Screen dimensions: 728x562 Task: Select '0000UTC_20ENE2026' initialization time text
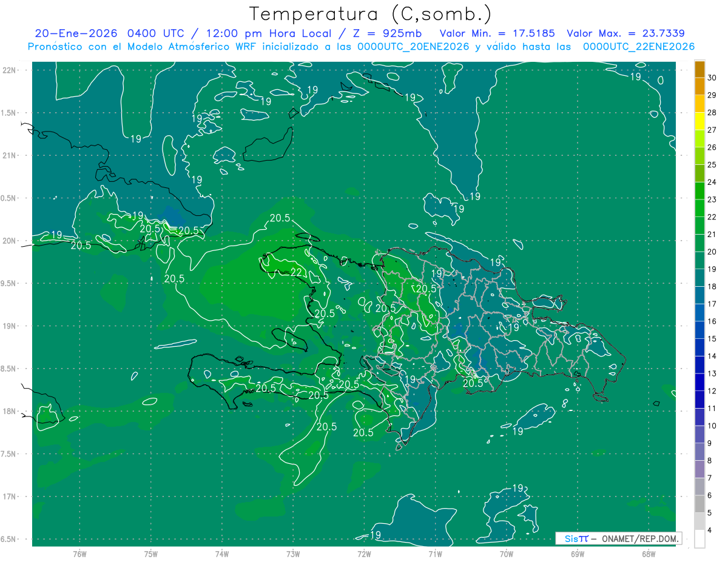pyautogui.click(x=413, y=47)
